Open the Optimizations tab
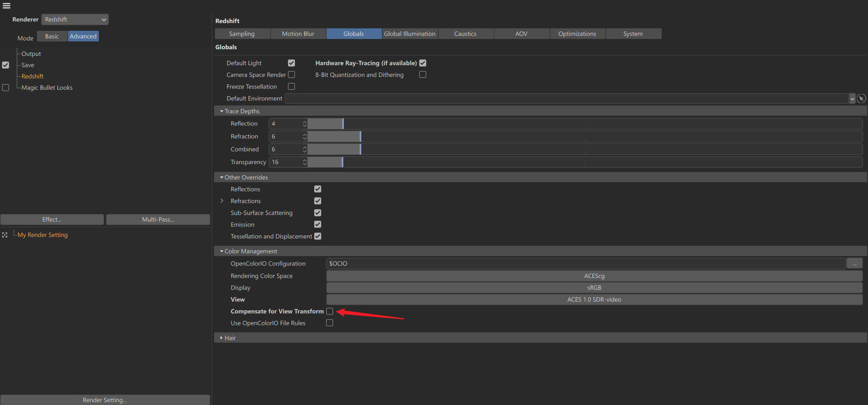Viewport: 868px width, 405px height. (577, 34)
